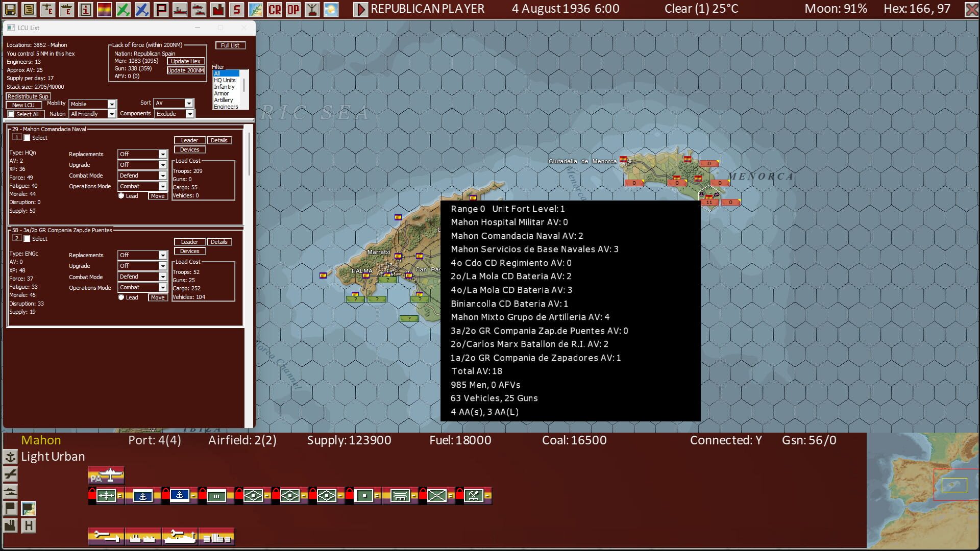The width and height of the screenshot is (980, 551).
Task: Choose Artillery in Filter list
Action: 224,100
